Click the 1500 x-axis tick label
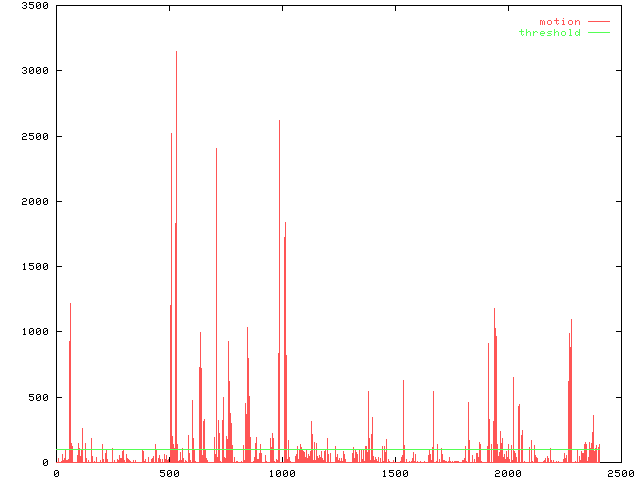 tap(394, 473)
